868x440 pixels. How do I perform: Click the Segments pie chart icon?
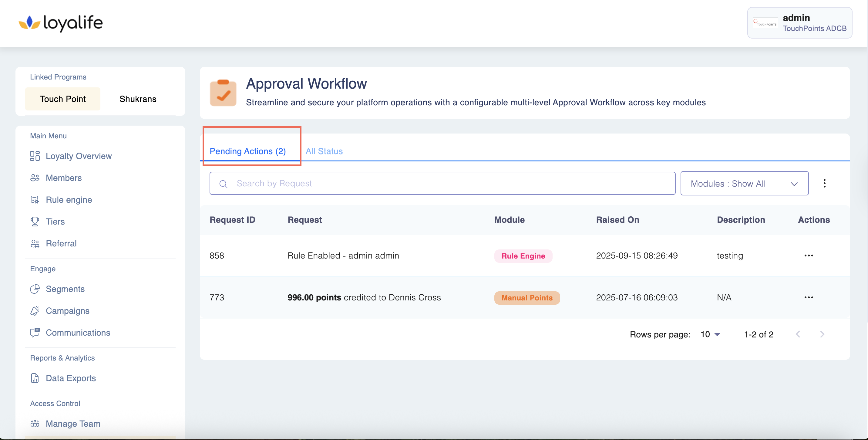pyautogui.click(x=35, y=289)
